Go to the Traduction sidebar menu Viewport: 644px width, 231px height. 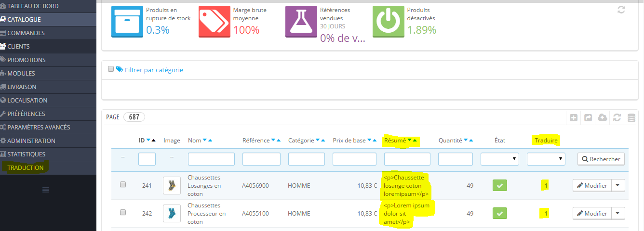click(25, 168)
